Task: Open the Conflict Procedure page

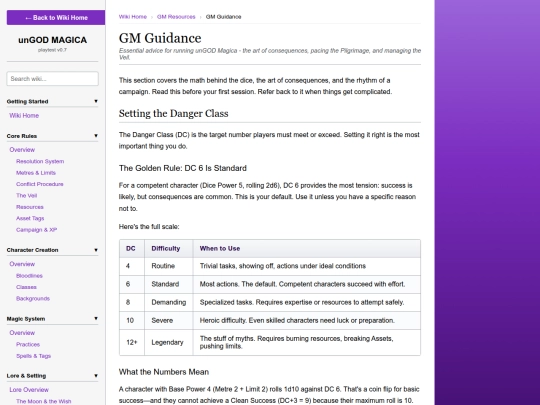Action: coord(40,184)
